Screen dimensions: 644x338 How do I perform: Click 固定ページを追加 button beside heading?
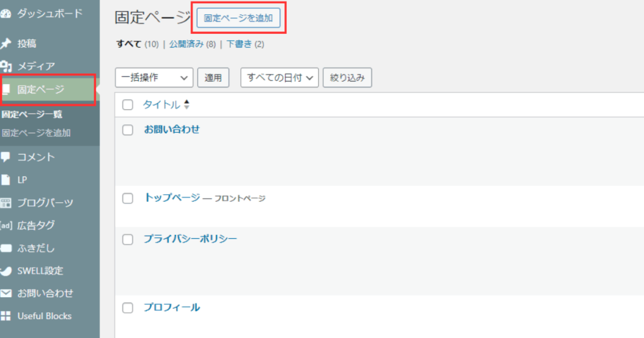tap(238, 18)
